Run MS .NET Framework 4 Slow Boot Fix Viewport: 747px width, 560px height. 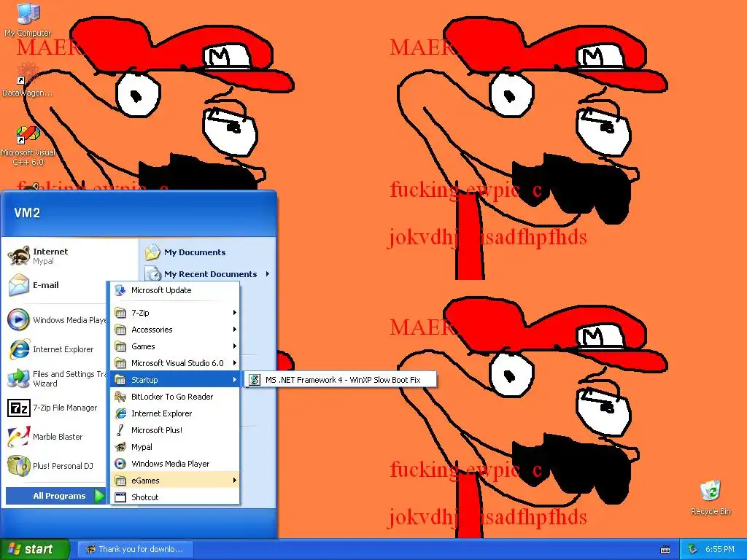340,379
